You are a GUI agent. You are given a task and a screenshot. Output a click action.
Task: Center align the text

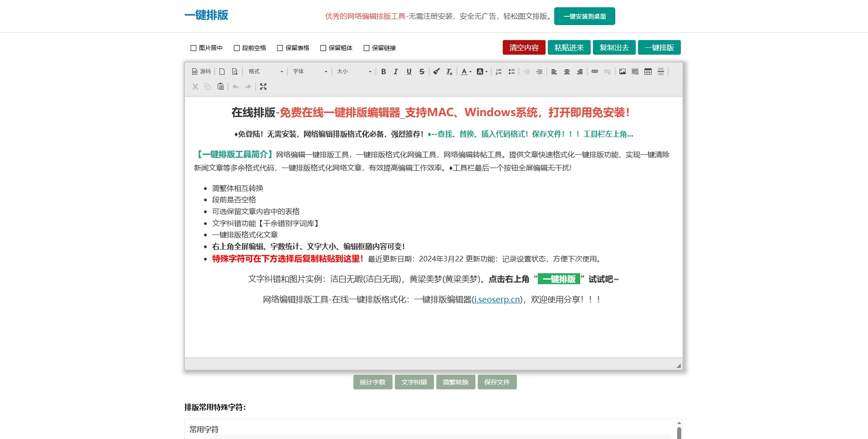567,71
